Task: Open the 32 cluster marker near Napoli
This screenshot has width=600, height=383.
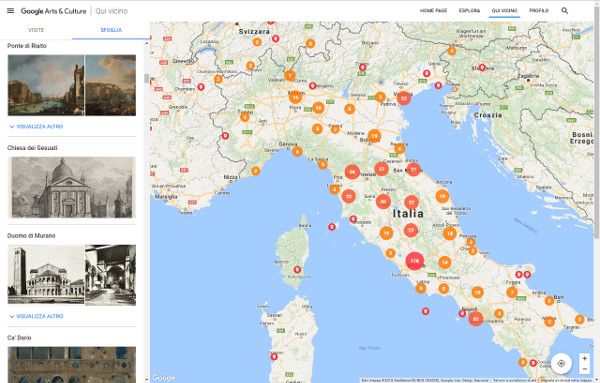Action: point(476,319)
